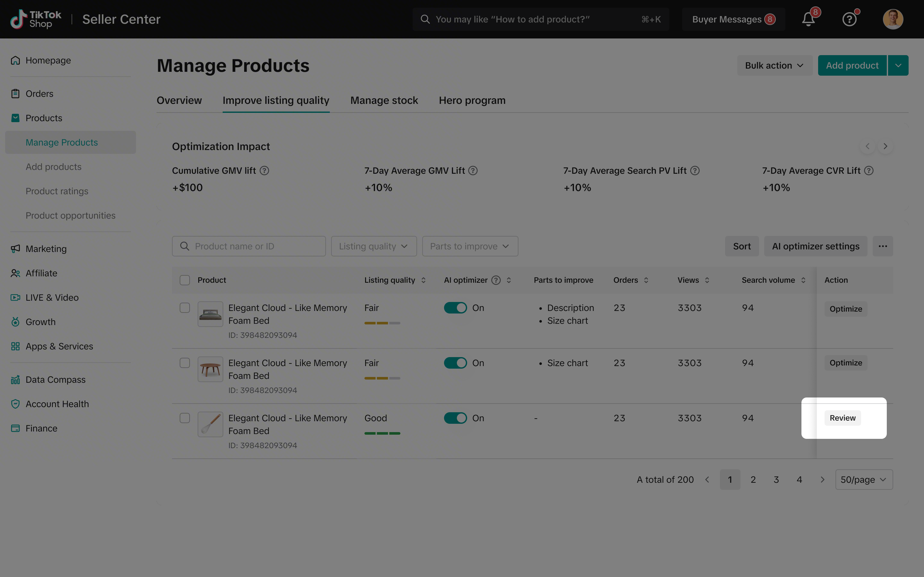Expand the Listing quality filter dropdown
Image resolution: width=924 pixels, height=577 pixels.
pos(373,246)
